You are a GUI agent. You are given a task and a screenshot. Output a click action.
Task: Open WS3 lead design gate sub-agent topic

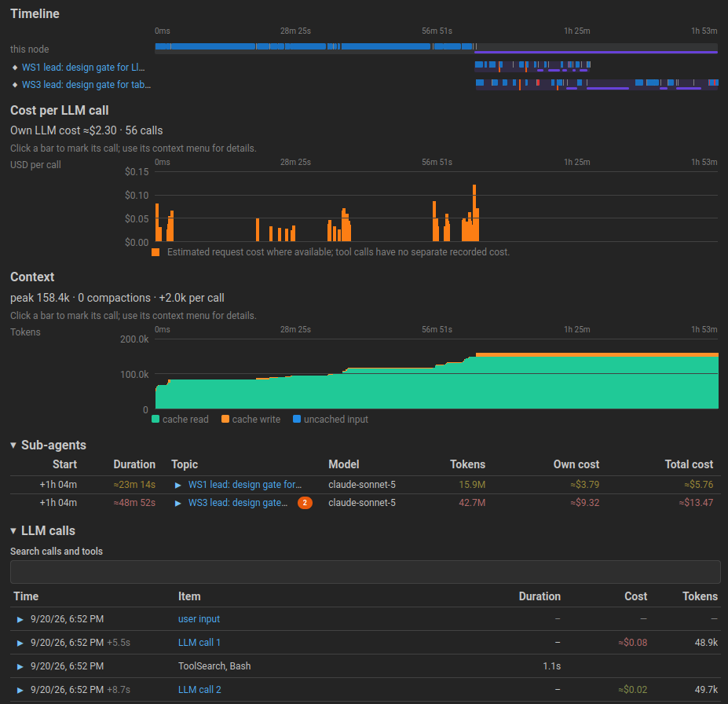pos(238,502)
